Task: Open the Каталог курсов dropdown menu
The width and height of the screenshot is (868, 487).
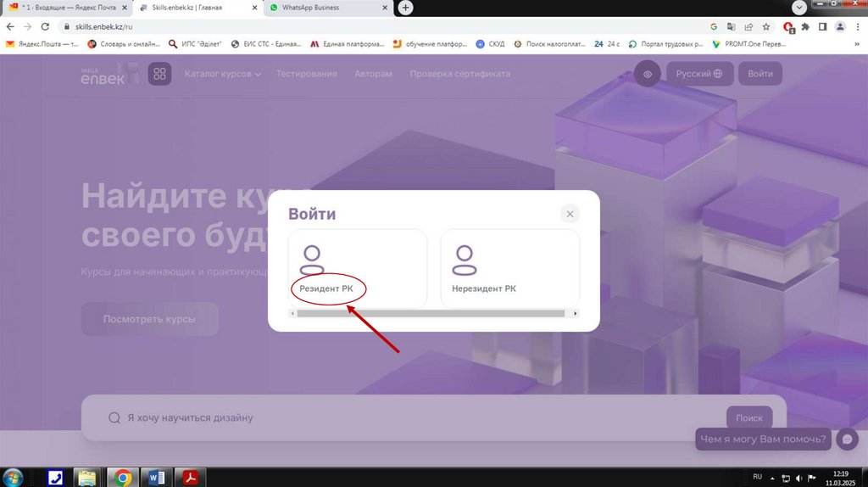Action: click(223, 74)
